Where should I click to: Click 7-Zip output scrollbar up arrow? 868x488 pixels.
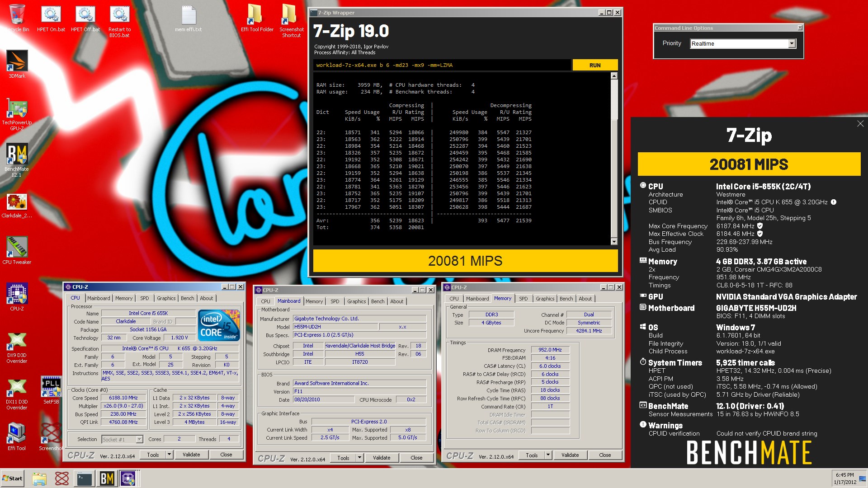(614, 76)
